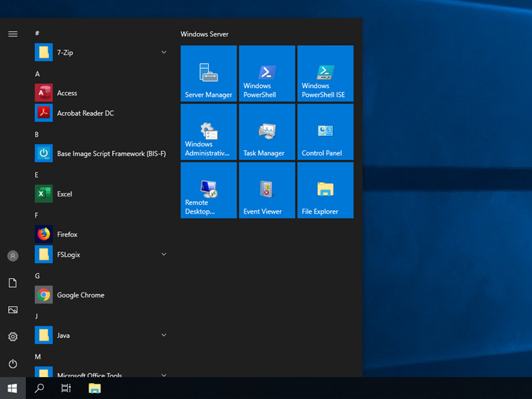Click the Java folder icon

pos(44,335)
